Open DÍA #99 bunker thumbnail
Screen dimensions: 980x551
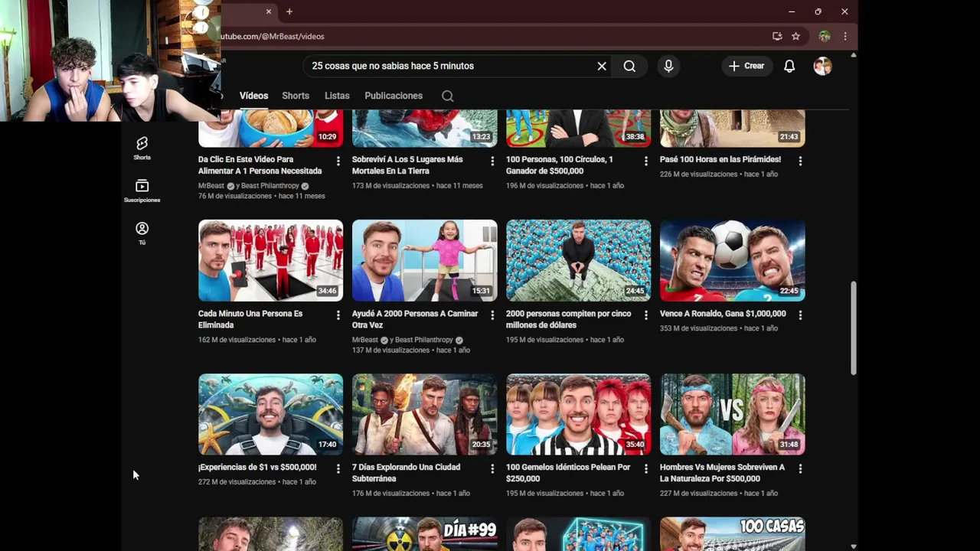425,534
